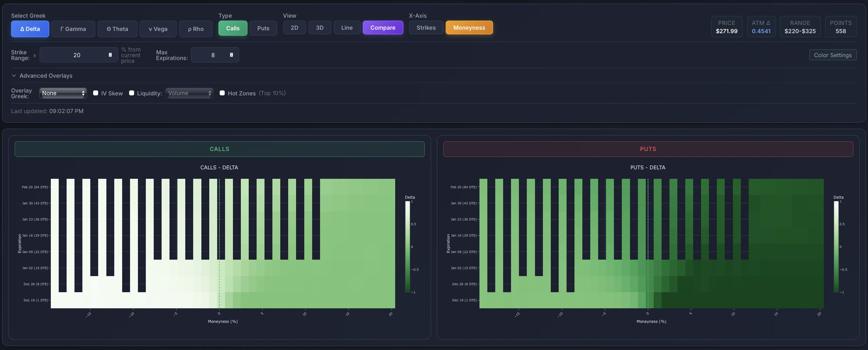The height and width of the screenshot is (350, 868).
Task: Open the Liquidity Volume dropdown
Action: click(x=189, y=93)
